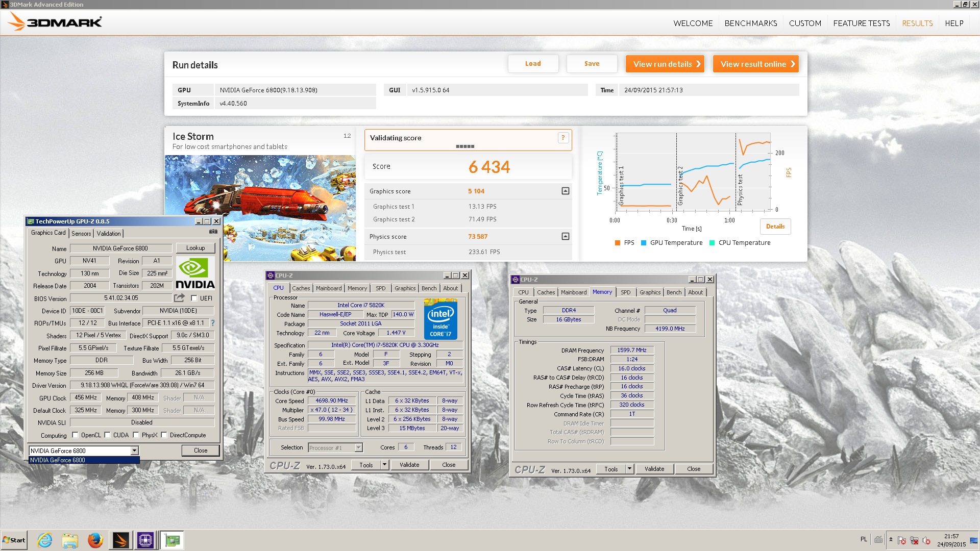Click the FPS orange legend swatch
Image resolution: width=980 pixels, height=551 pixels.
[x=618, y=243]
